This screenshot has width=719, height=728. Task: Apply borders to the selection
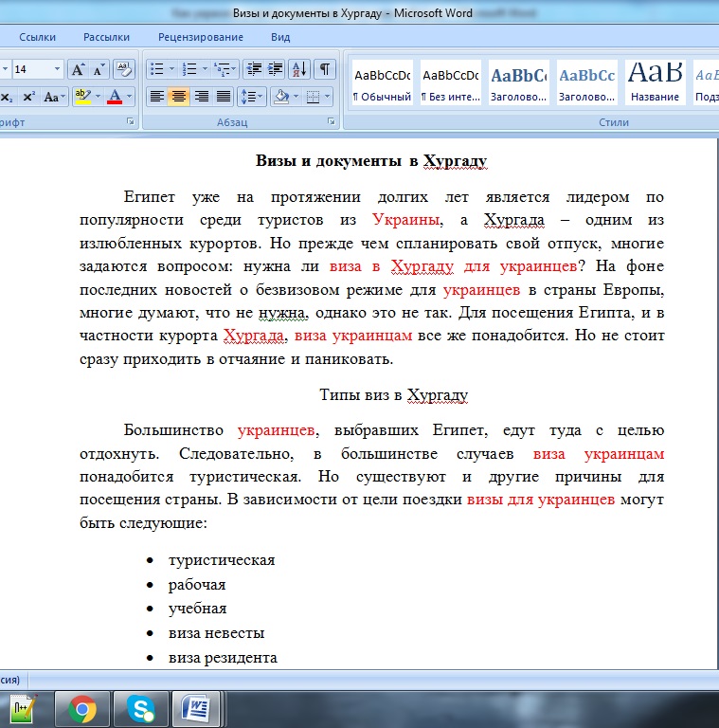tap(314, 97)
